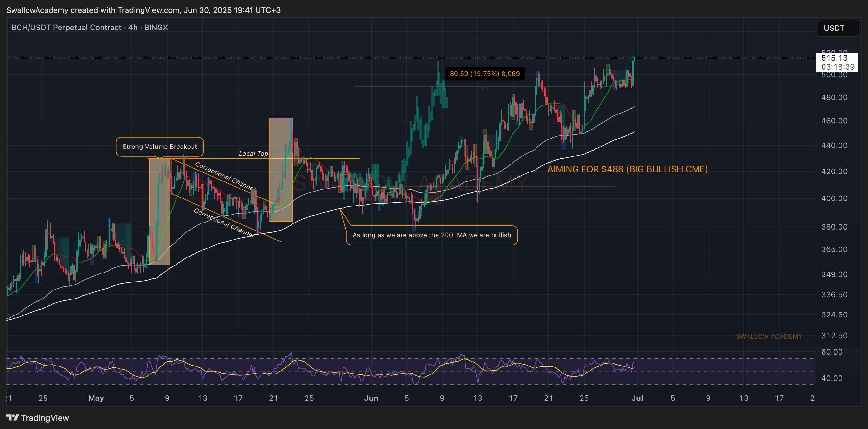Image resolution: width=868 pixels, height=429 pixels.
Task: Click the 03:18:39 candle countdown timer
Action: pyautogui.click(x=838, y=67)
